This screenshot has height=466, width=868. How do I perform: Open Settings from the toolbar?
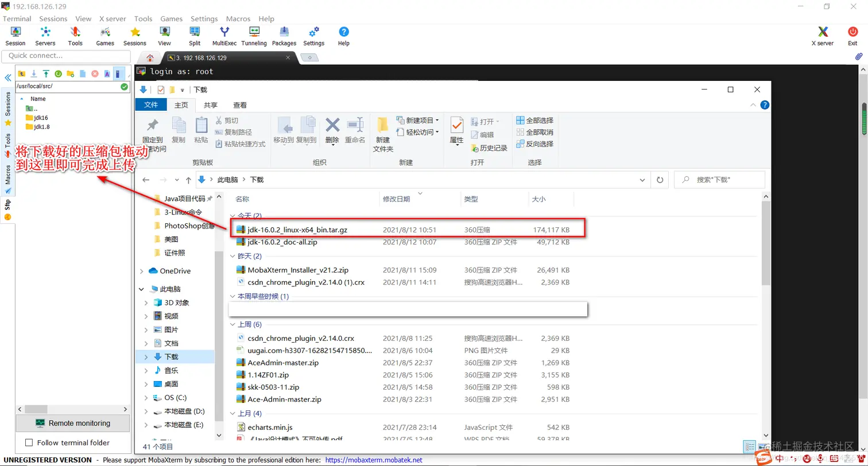click(x=314, y=36)
